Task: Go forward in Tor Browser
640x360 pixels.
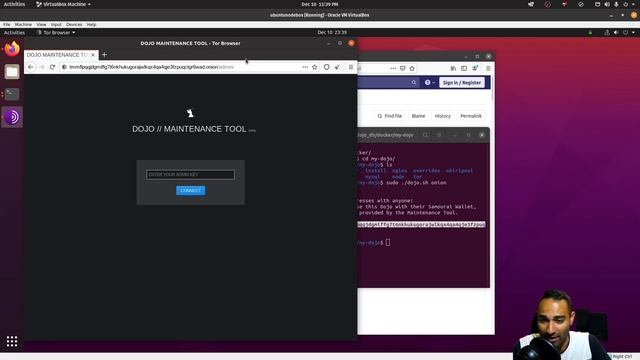Action: 42,67
